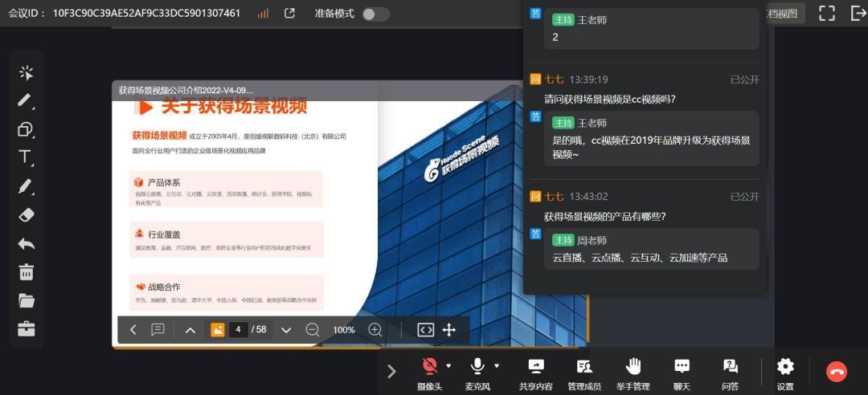This screenshot has width=868, height=395.
Task: Select the pen drawing tool
Action: [26, 100]
